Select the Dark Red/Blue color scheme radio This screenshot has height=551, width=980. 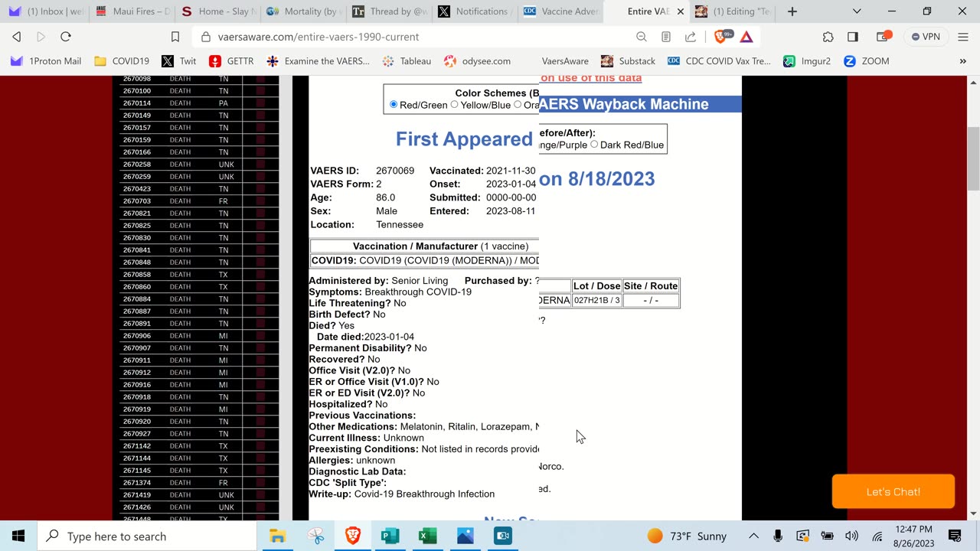[x=594, y=145]
